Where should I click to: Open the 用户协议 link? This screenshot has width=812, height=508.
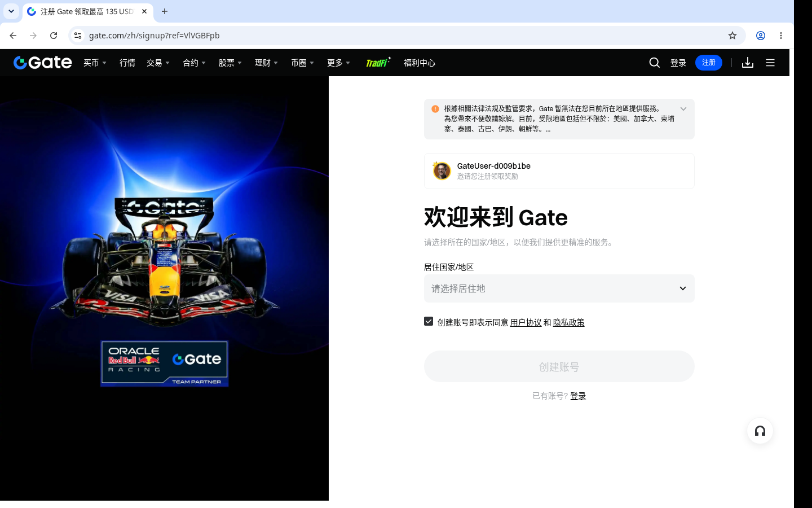coord(526,322)
